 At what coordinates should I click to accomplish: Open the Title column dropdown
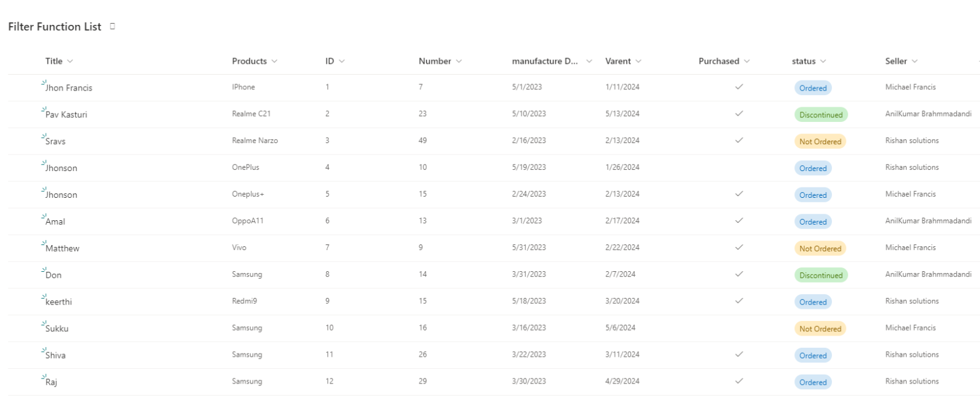coord(70,61)
